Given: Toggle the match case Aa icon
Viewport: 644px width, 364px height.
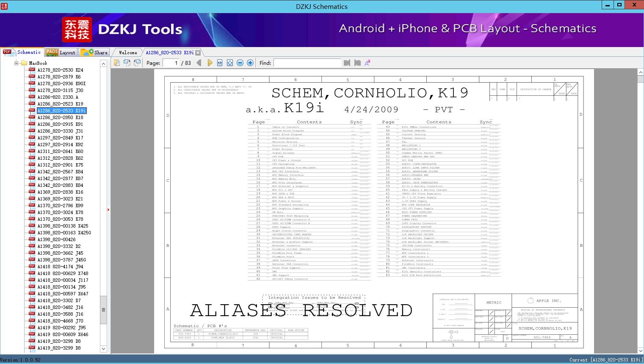Looking at the screenshot, I should coord(368,63).
